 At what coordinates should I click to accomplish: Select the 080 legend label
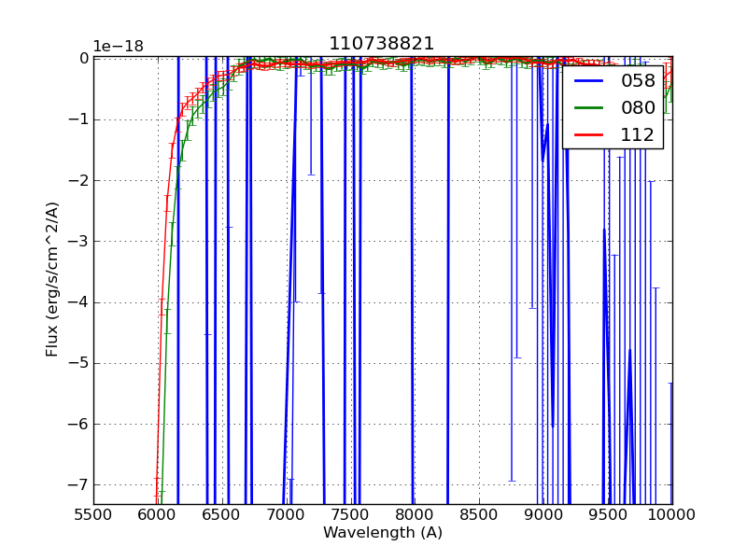point(638,107)
